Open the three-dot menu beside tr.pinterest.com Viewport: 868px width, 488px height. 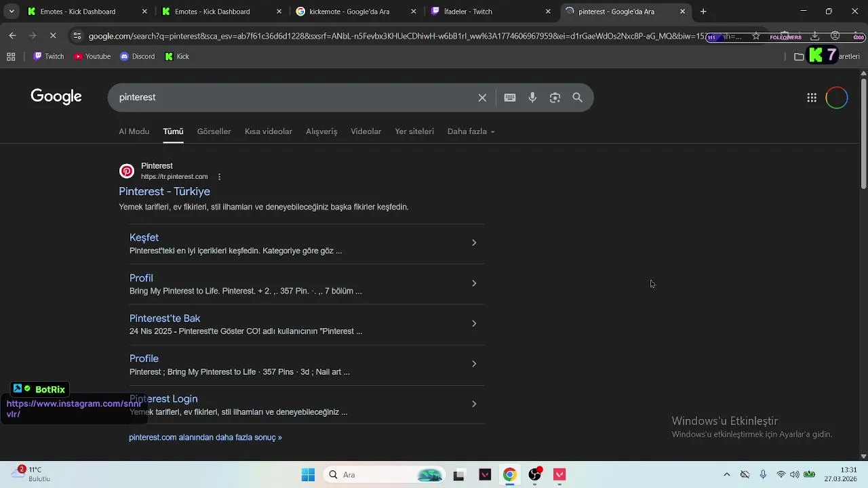pyautogui.click(x=219, y=177)
